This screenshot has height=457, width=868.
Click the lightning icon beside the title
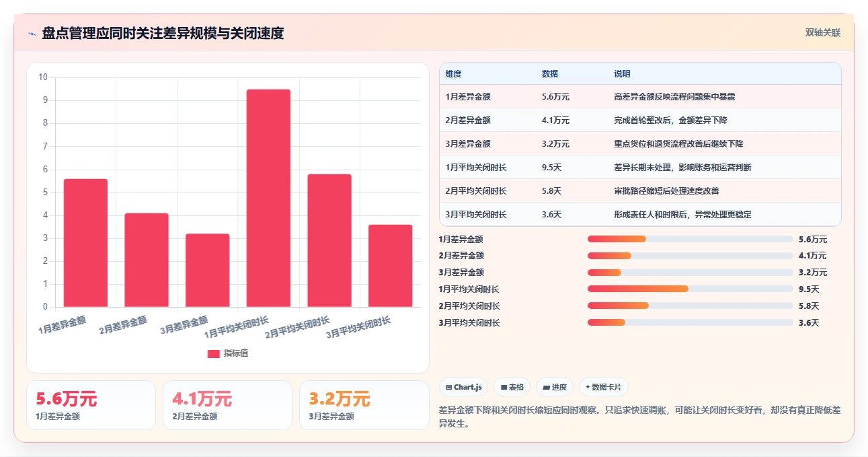coord(32,34)
